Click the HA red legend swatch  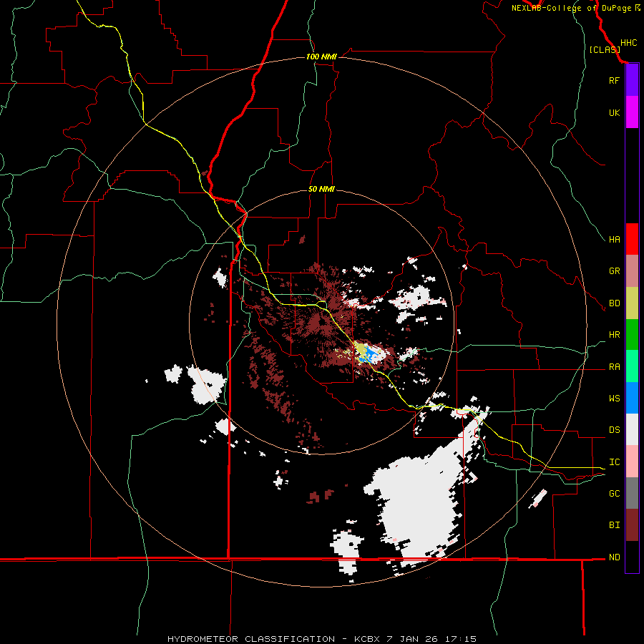(x=632, y=239)
